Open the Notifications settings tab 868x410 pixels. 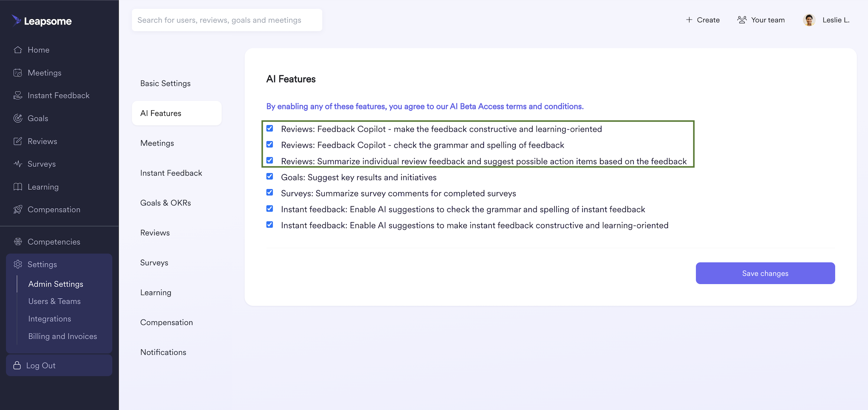[163, 352]
